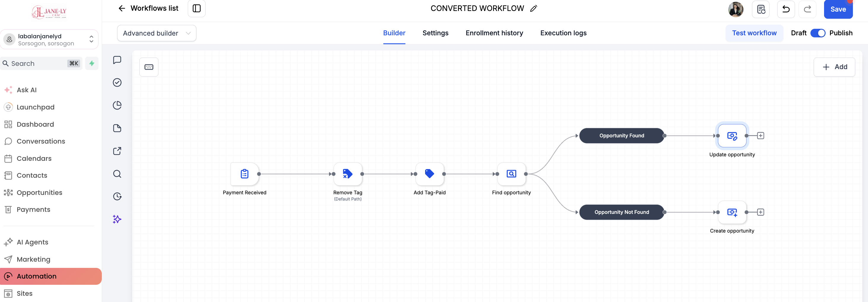Open the Advanced builder dropdown
Viewport: 868px width, 302px height.
coord(157,33)
